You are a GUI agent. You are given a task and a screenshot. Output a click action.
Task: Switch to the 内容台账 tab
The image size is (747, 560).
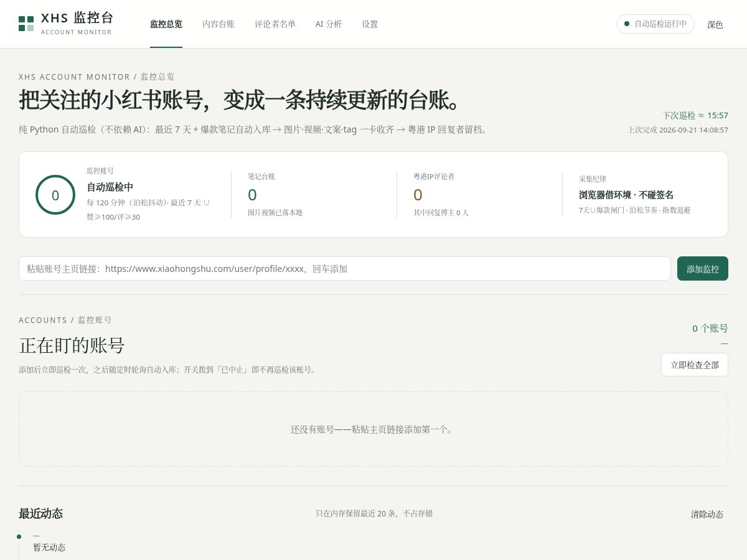pos(218,24)
